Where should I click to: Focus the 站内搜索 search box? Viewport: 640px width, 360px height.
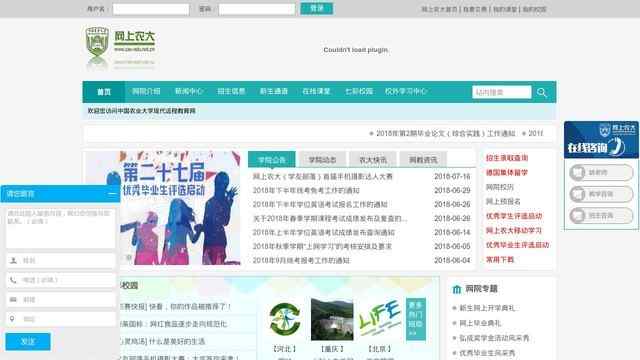coord(502,92)
